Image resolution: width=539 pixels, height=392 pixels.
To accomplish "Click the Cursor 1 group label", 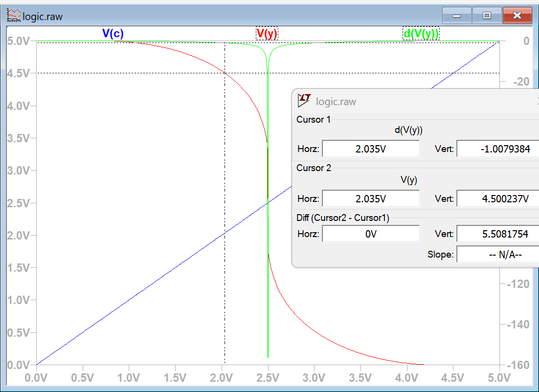I will pos(314,120).
